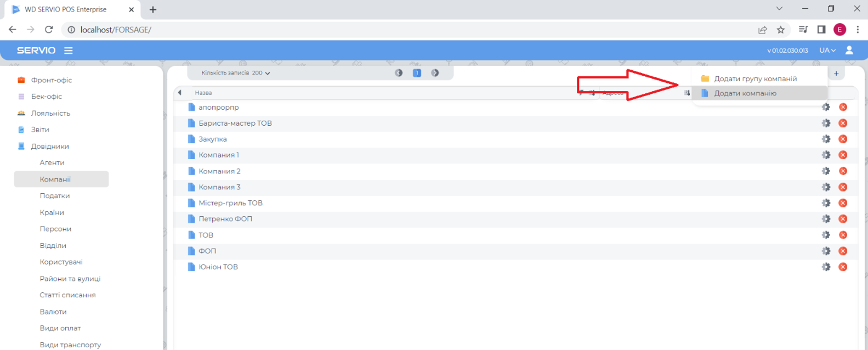
Task: Go to previous page arrow in pagination
Action: tap(399, 73)
